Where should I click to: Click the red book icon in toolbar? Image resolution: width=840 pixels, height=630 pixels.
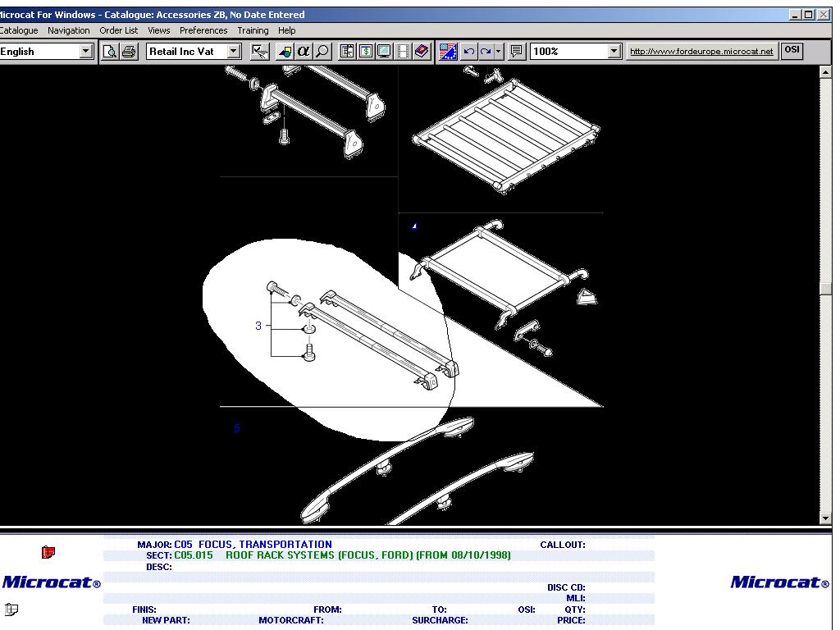click(x=422, y=52)
